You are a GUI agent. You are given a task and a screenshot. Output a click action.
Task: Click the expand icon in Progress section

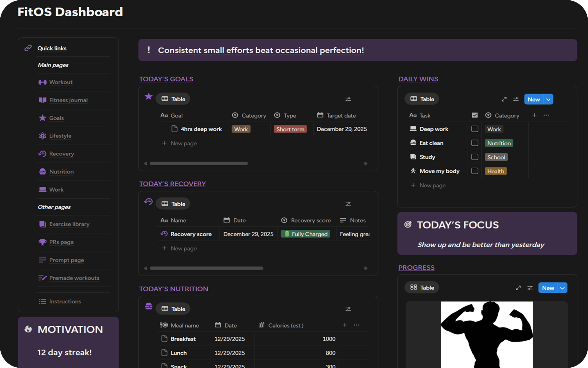pos(518,288)
